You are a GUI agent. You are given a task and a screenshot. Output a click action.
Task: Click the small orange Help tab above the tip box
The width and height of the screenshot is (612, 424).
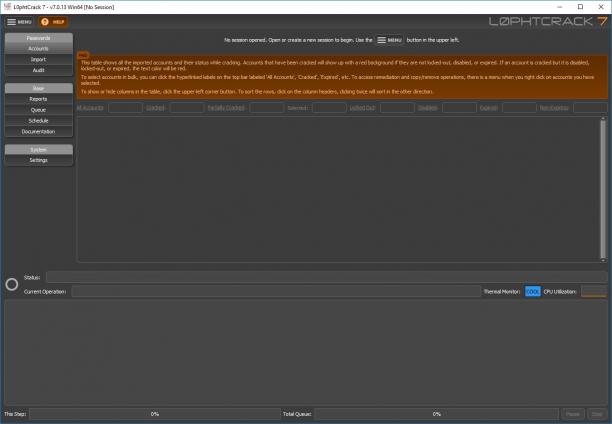click(83, 54)
